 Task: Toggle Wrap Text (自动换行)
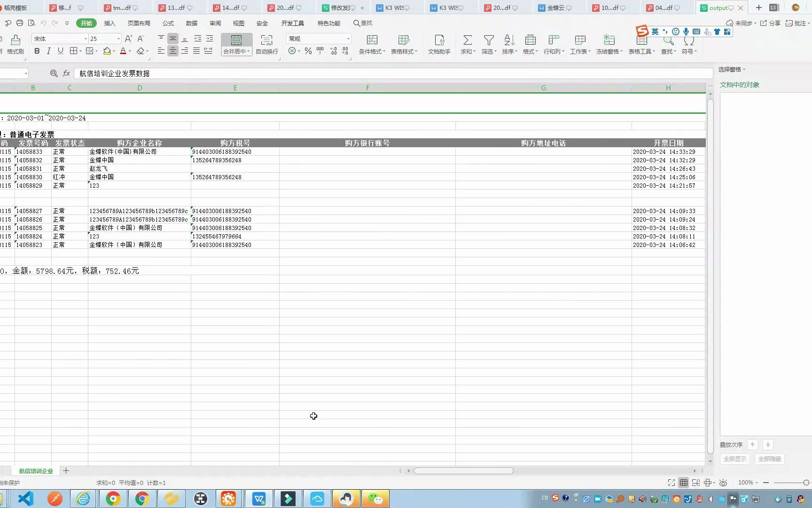(x=266, y=45)
